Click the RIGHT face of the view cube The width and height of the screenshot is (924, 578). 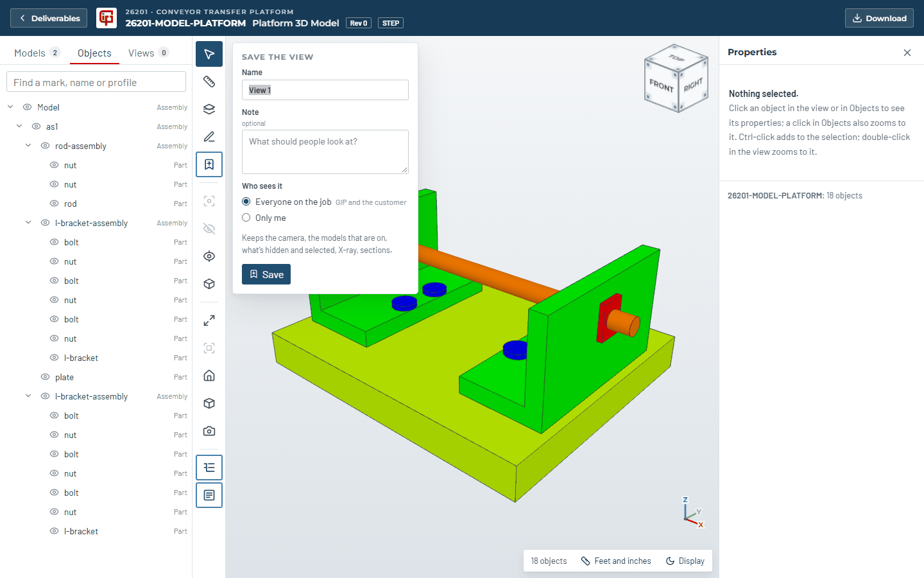coord(693,85)
